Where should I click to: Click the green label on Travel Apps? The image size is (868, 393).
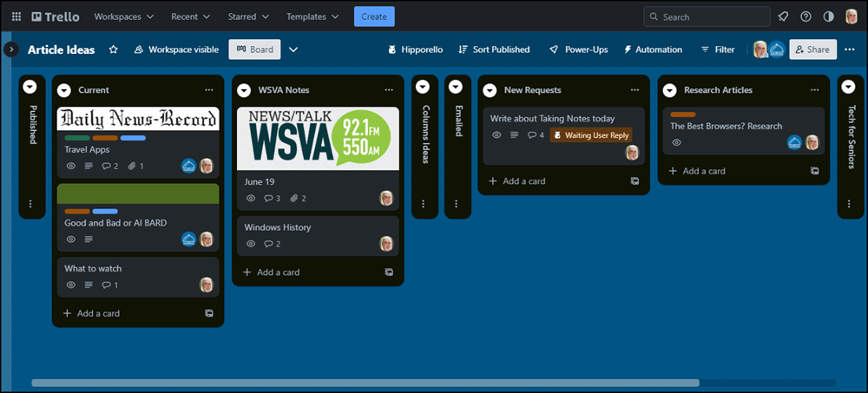77,138
